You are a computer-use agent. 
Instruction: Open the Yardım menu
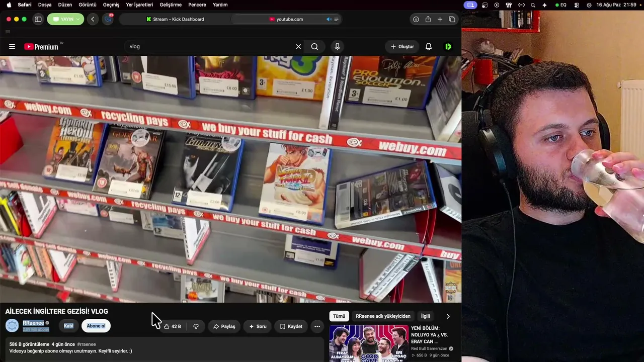click(220, 5)
